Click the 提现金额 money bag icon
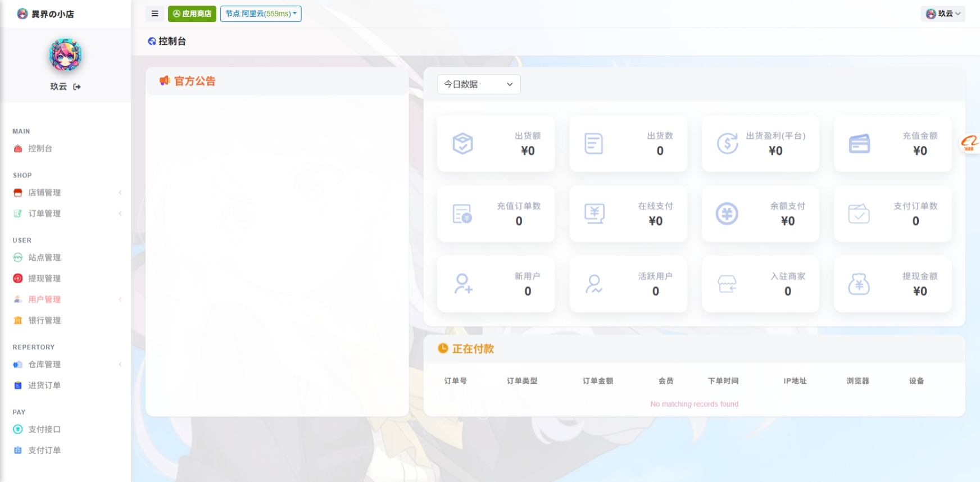 859,284
